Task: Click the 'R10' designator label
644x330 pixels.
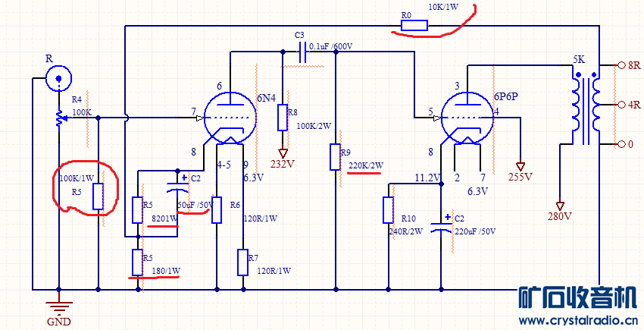Action: 408,218
